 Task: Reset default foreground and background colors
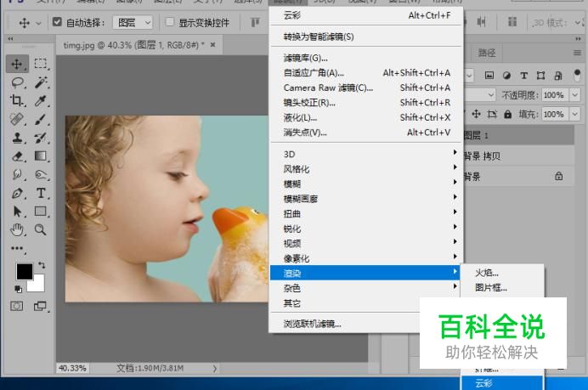18,289
